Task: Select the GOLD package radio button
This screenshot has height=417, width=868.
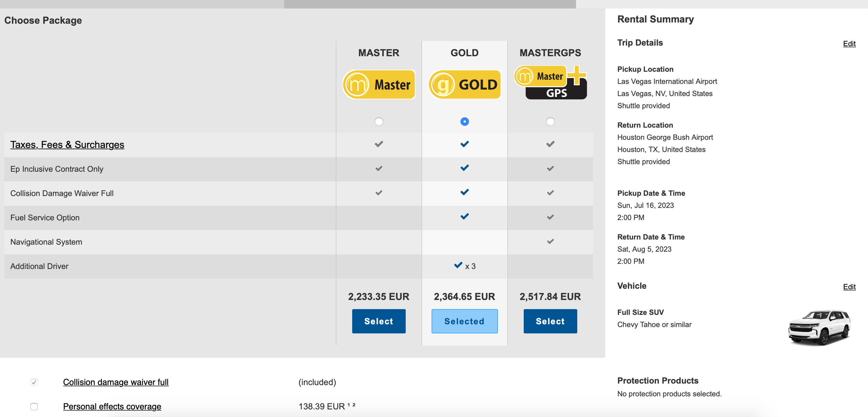Action: pos(464,121)
